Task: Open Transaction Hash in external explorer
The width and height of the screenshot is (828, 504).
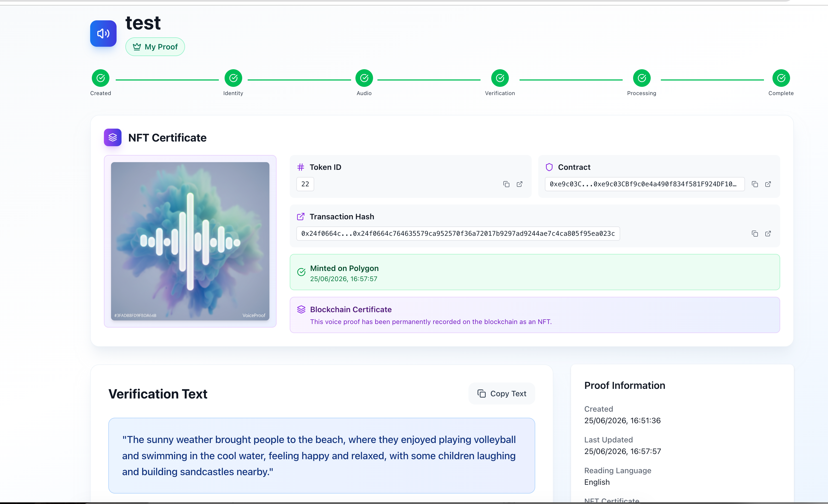Action: 768,234
